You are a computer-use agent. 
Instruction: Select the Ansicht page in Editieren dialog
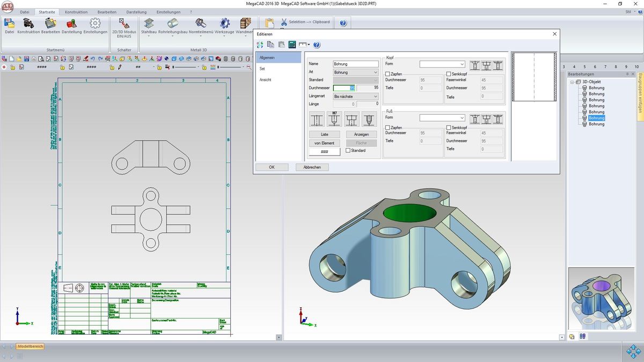coord(265,79)
